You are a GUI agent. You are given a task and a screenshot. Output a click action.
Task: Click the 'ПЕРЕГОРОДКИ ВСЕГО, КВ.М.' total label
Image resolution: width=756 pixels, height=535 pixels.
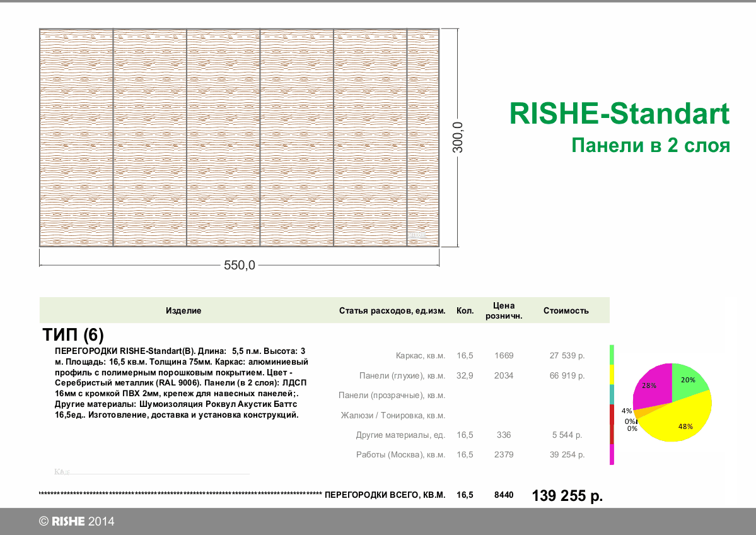pos(385,495)
